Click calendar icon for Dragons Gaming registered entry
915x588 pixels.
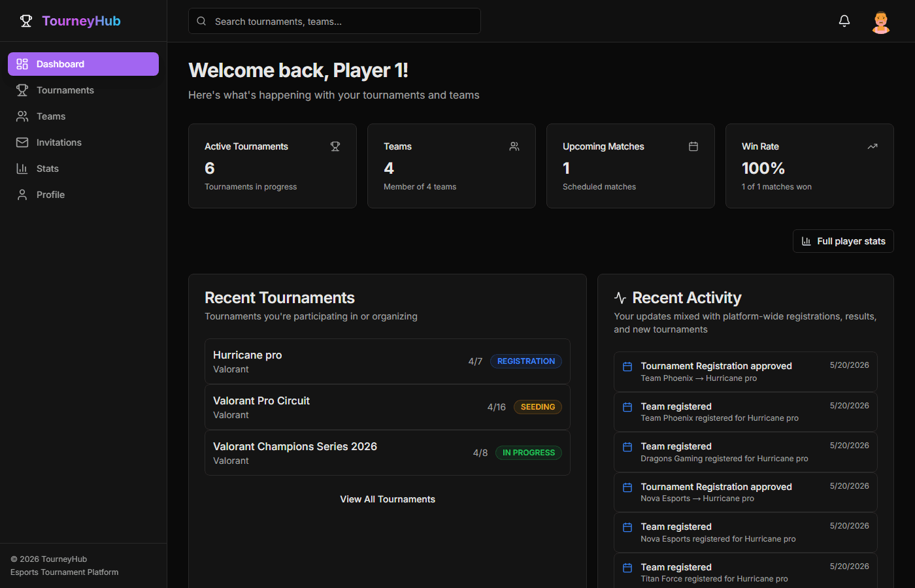click(627, 447)
